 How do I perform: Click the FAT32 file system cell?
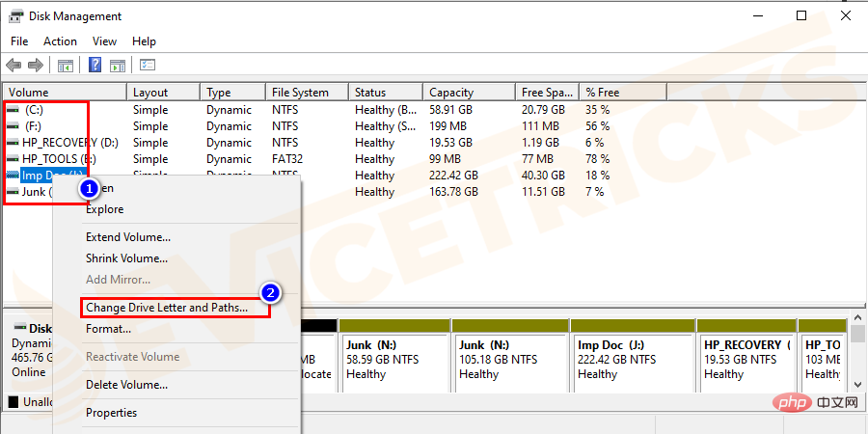click(x=287, y=159)
